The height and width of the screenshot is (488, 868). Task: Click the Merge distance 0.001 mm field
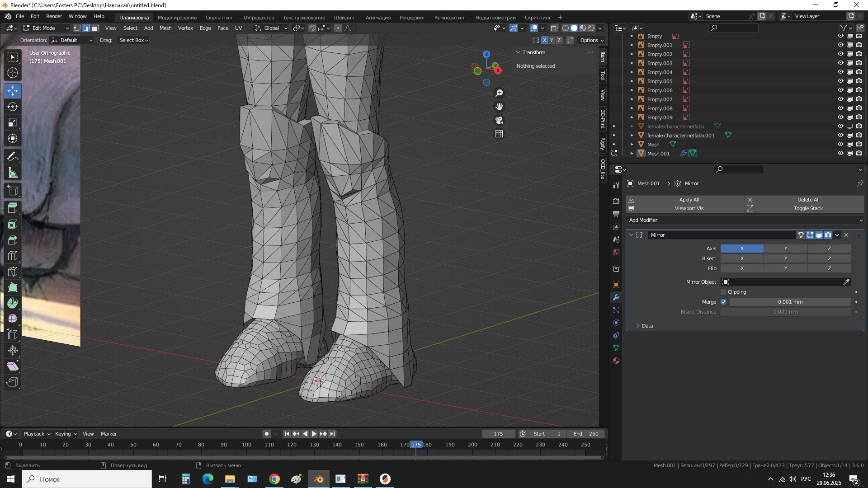790,302
